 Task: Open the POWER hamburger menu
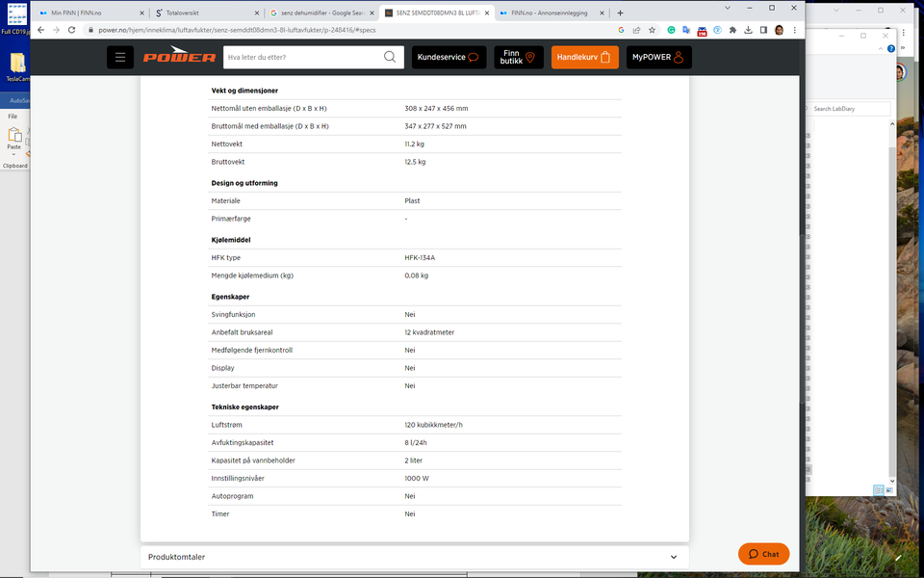[120, 57]
